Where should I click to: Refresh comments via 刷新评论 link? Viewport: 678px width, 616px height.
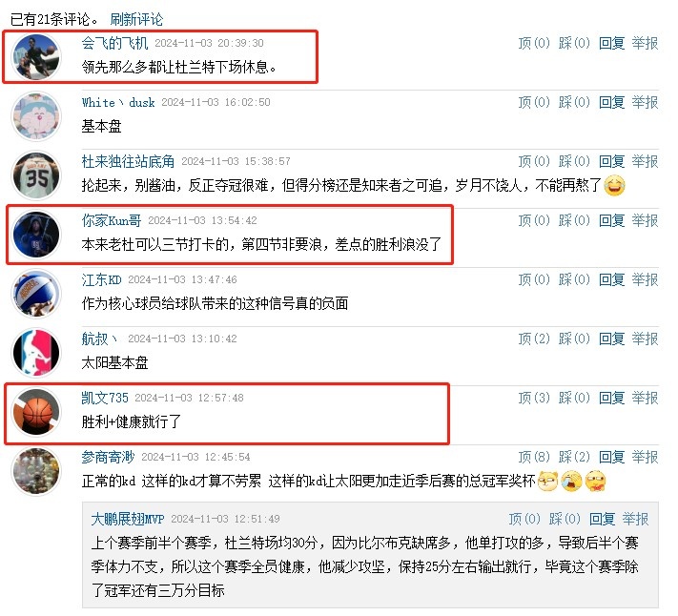click(136, 19)
